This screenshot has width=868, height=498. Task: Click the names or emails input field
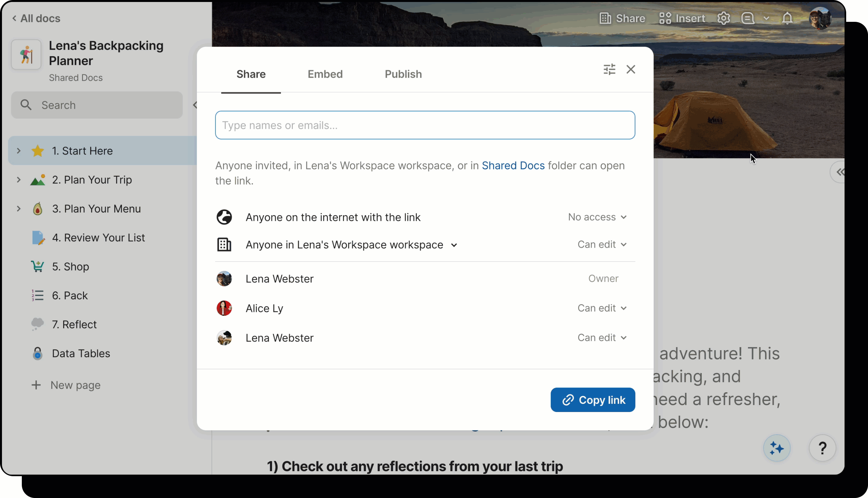coord(425,125)
